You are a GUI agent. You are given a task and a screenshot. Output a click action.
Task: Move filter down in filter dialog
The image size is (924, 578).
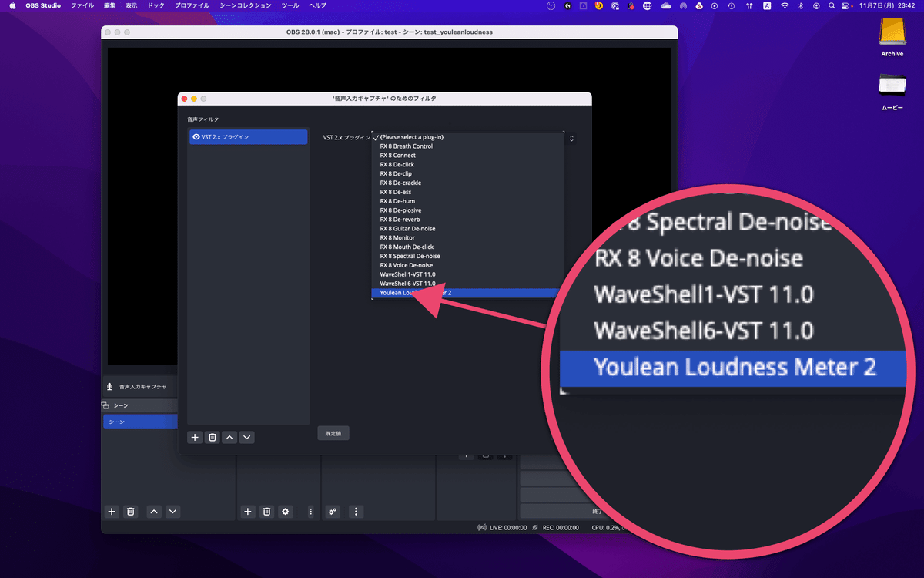click(246, 437)
